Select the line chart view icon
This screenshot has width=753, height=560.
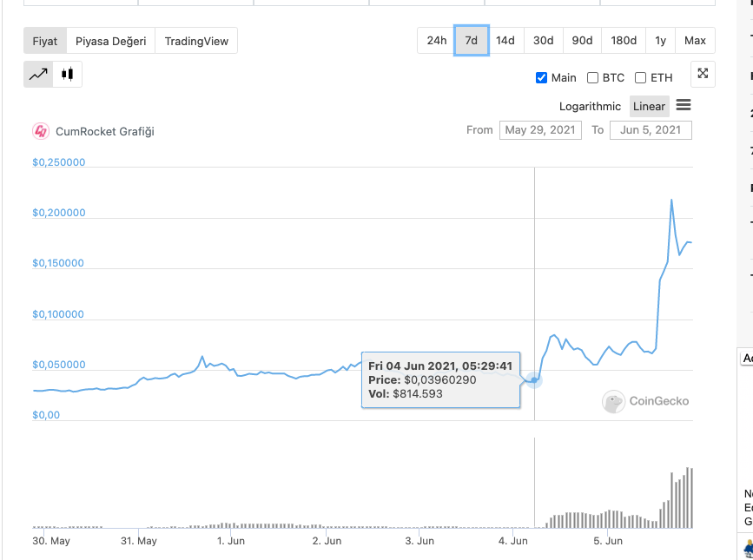[x=38, y=75]
